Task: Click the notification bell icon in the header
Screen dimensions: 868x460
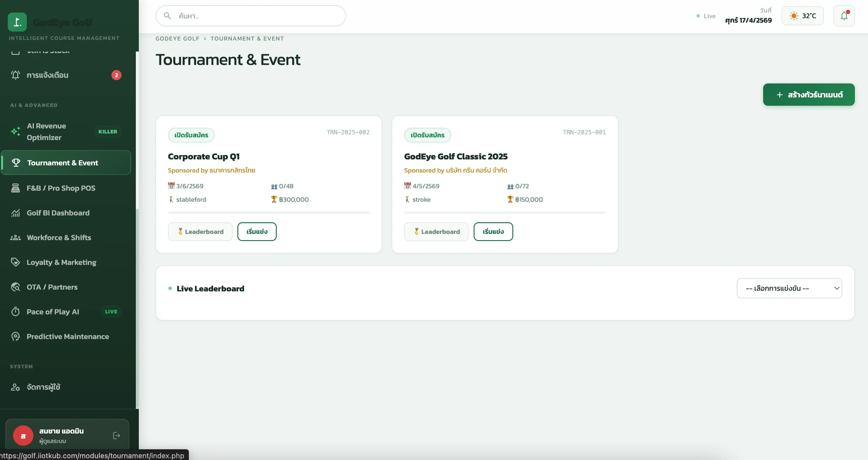Action: point(844,16)
